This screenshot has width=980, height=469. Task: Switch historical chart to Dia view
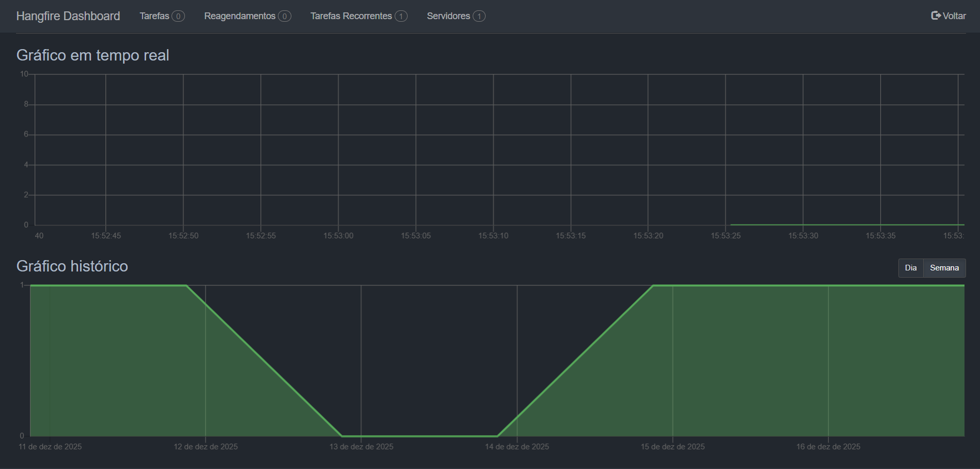click(910, 268)
